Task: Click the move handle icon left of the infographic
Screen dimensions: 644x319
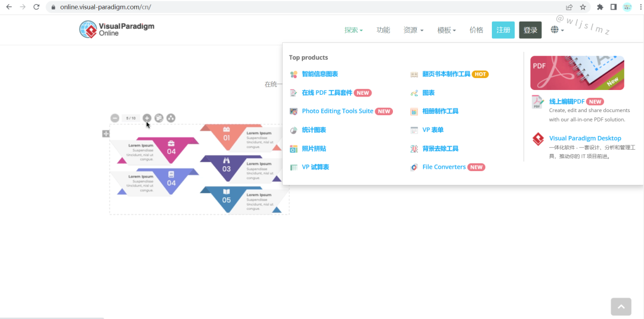Action: (x=106, y=134)
